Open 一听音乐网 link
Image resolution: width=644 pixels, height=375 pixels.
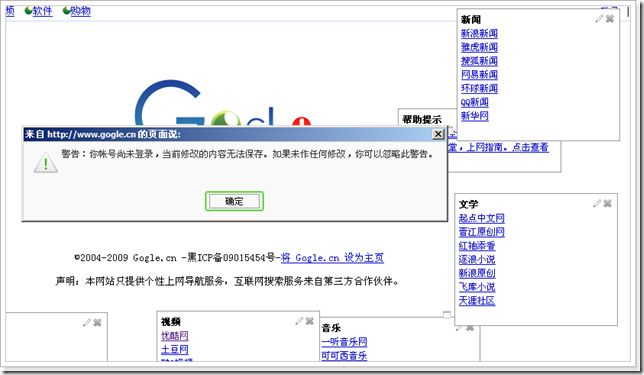click(x=344, y=342)
